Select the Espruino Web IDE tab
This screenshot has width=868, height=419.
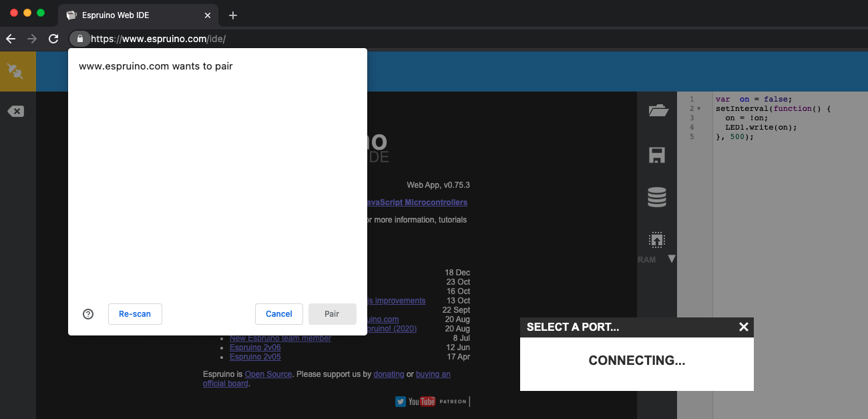(x=139, y=15)
